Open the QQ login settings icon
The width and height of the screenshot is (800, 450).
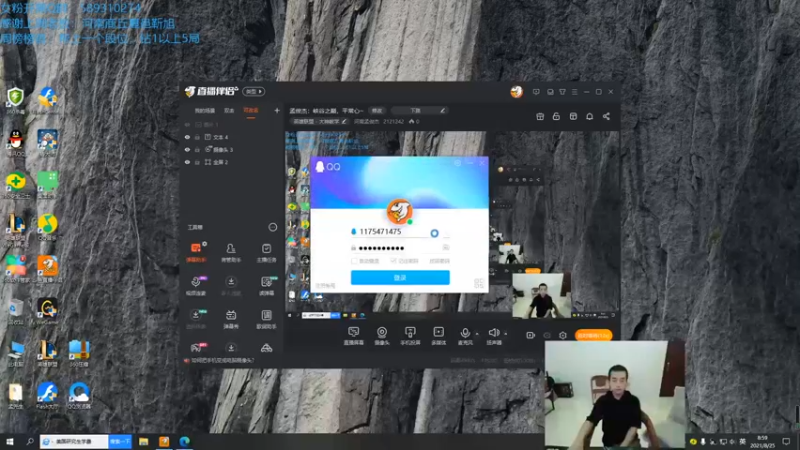[x=457, y=163]
